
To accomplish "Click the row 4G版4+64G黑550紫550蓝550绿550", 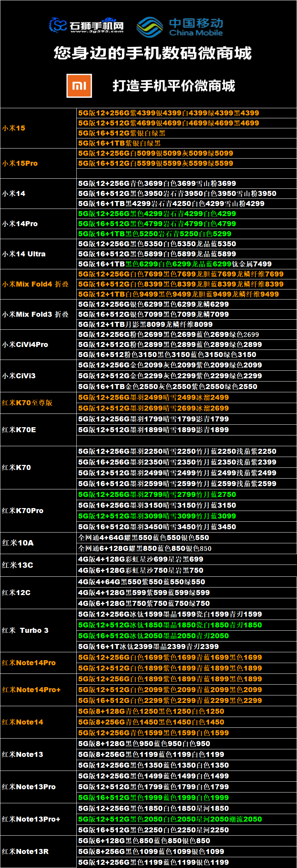I will click(186, 582).
